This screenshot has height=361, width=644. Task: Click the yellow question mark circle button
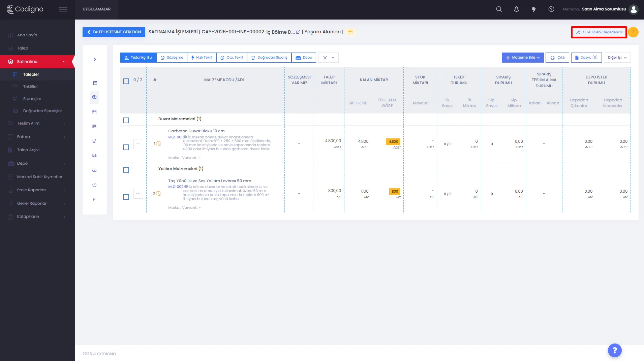pos(633,32)
